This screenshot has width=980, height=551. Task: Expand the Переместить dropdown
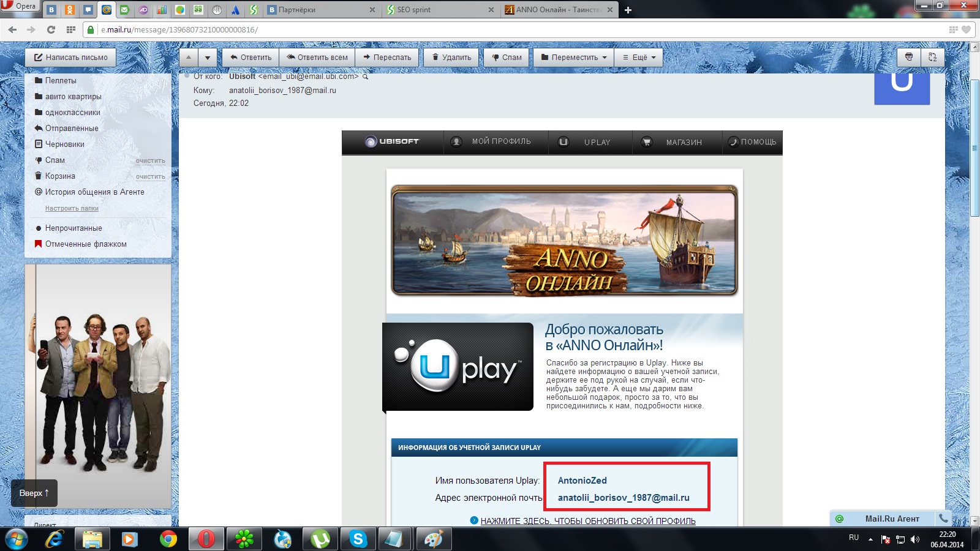click(x=574, y=58)
